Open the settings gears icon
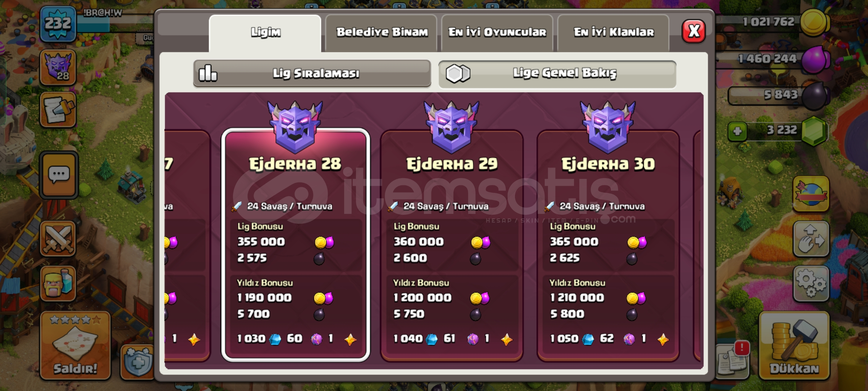 (x=811, y=283)
